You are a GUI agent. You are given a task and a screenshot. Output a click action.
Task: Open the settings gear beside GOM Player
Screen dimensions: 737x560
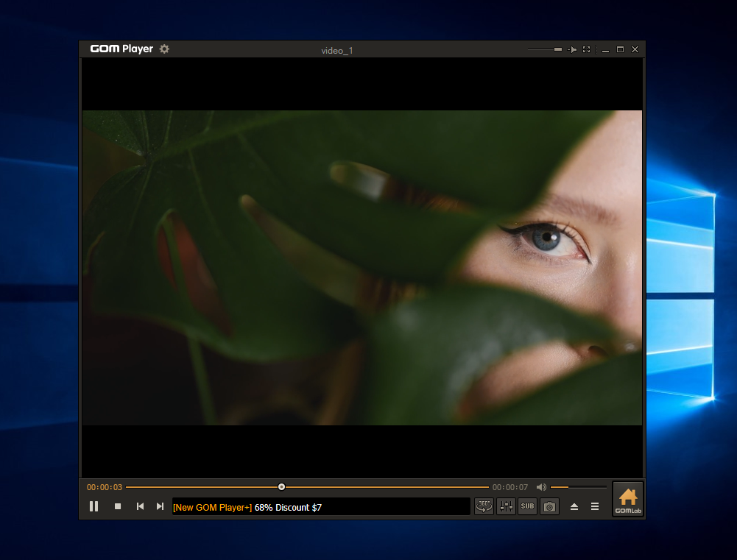(x=164, y=49)
